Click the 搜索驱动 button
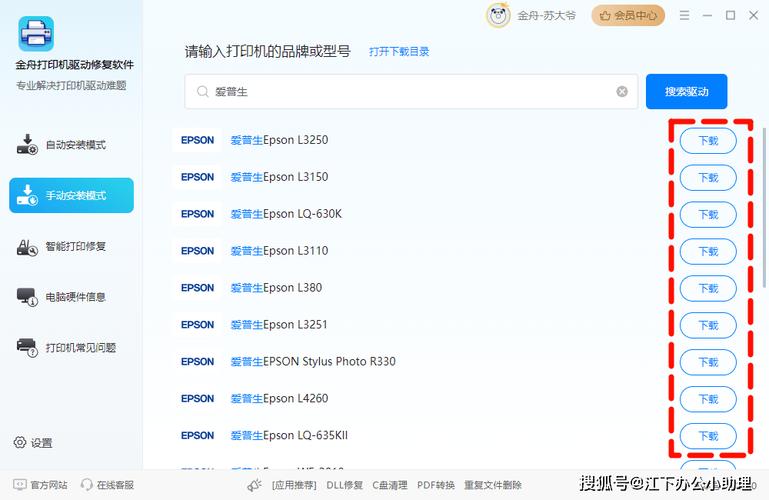This screenshot has height=500, width=769. 687,92
